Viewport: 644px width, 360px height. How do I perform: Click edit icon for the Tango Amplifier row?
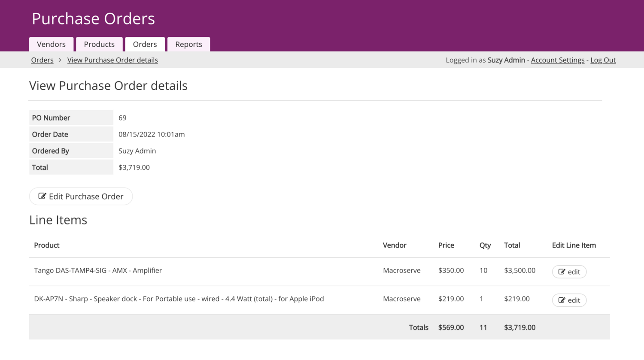pyautogui.click(x=562, y=272)
